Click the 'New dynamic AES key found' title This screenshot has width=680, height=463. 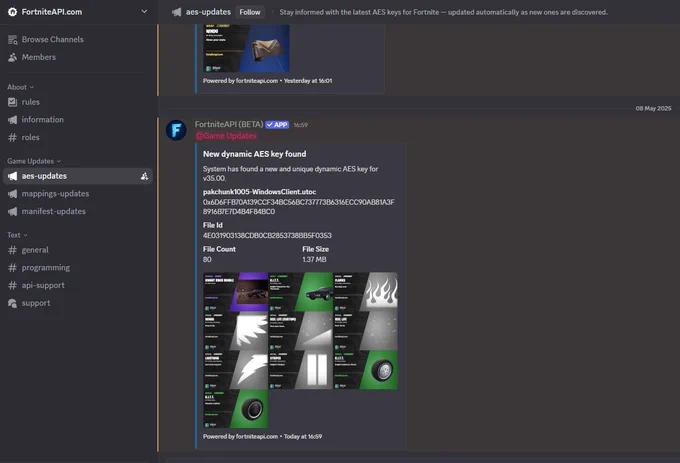(x=255, y=154)
